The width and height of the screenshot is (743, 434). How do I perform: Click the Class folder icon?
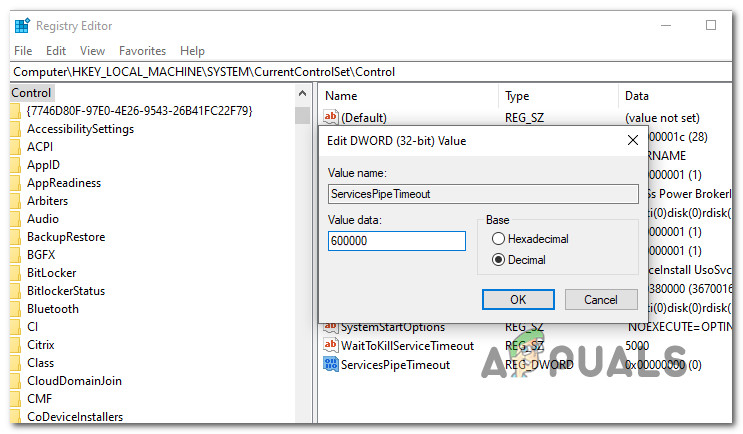tap(15, 363)
